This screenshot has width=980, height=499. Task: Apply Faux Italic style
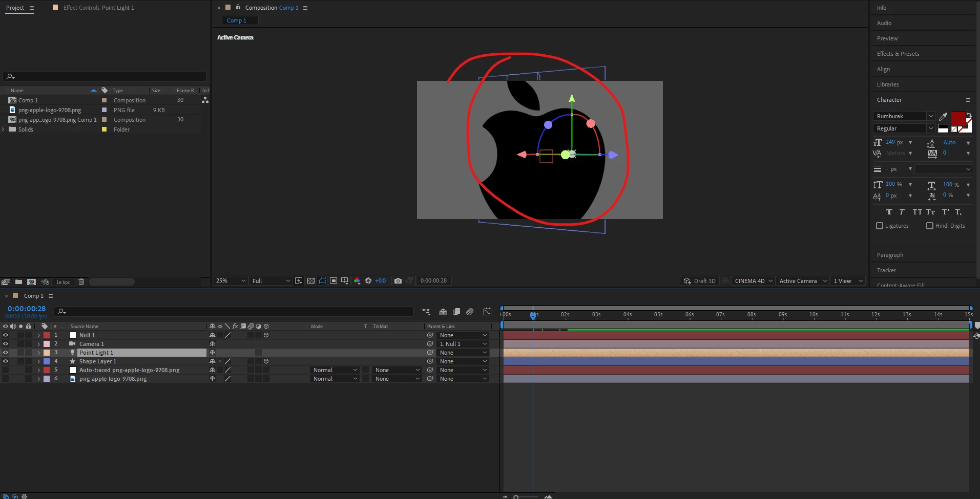tap(902, 212)
